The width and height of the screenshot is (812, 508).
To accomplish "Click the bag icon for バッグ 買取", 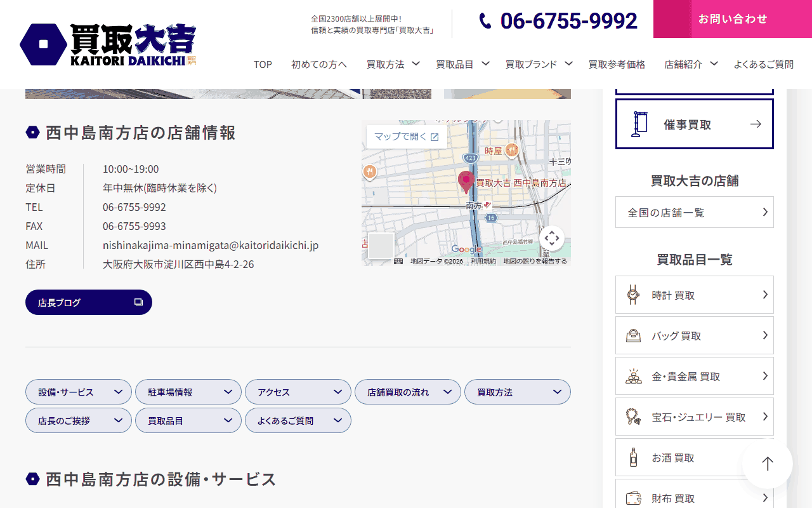I will (633, 335).
